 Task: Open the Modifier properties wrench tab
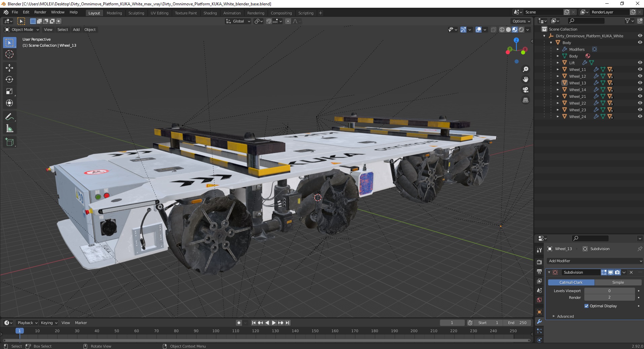point(539,321)
